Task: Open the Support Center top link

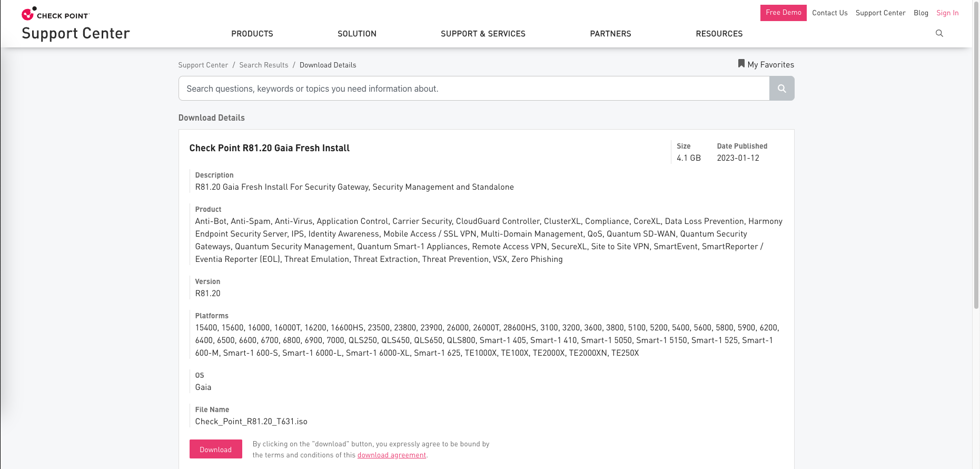Action: pos(880,13)
